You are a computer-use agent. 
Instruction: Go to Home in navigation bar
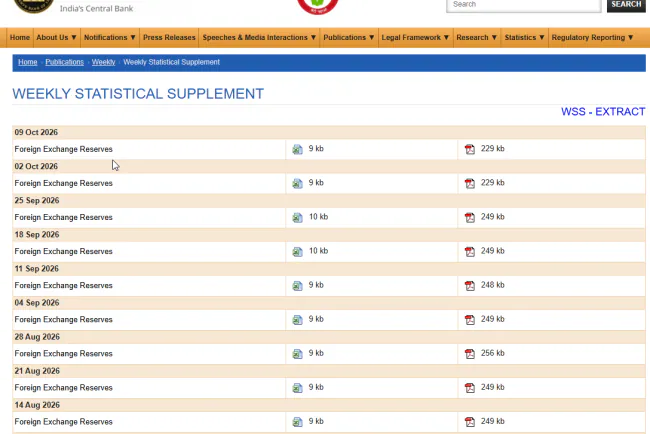click(19, 37)
